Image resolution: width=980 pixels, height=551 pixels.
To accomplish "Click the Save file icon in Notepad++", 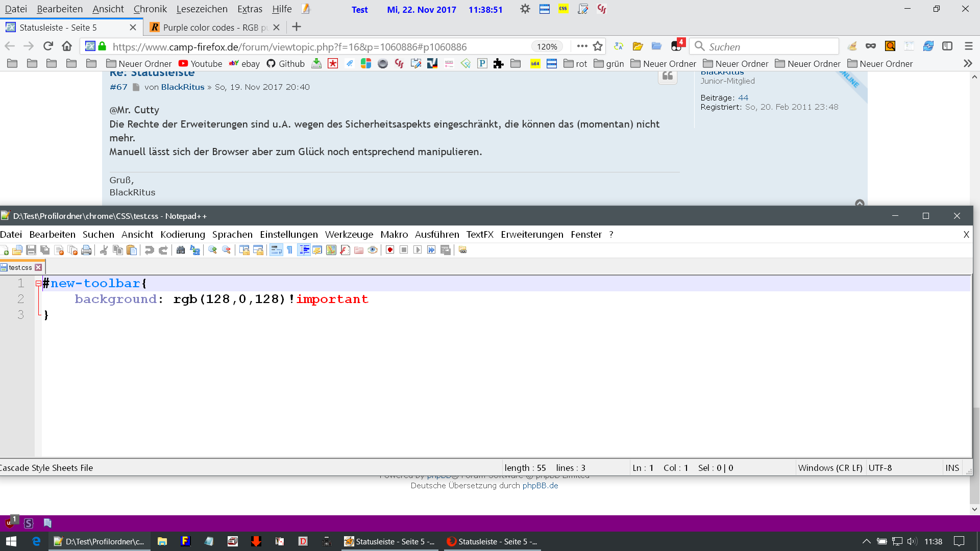I will 31,250.
